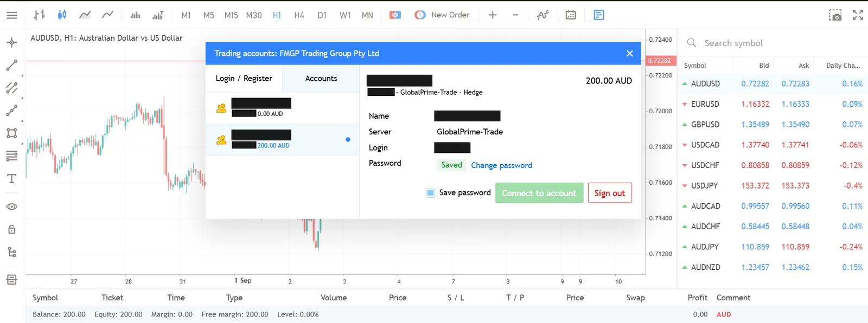Select the Fibonacci levels tool
The image size is (868, 323).
[x=11, y=156]
